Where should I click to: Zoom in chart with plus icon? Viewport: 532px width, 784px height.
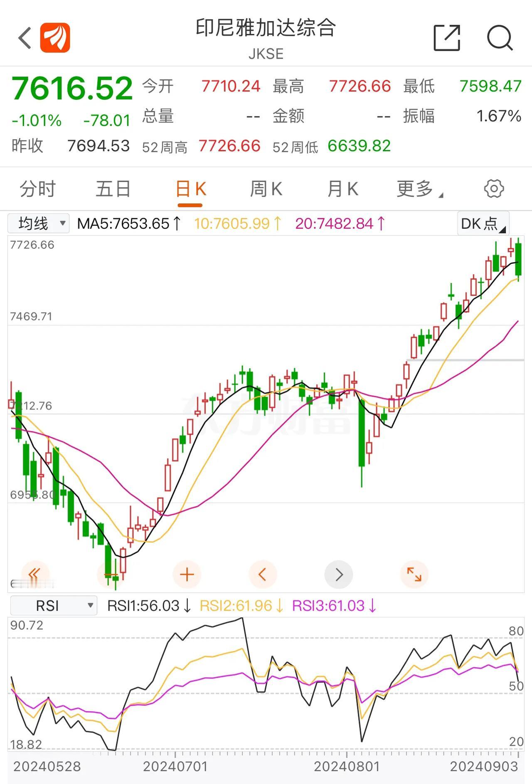click(187, 574)
